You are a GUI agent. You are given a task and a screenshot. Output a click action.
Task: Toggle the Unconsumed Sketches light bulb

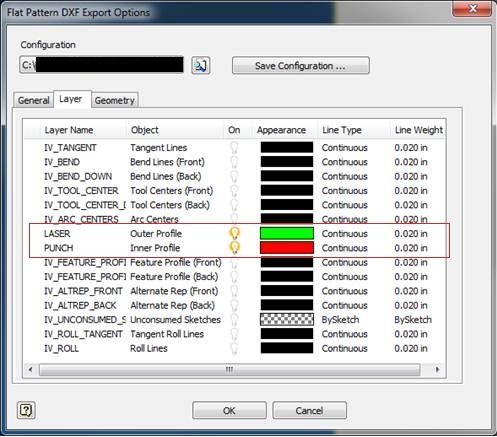click(x=234, y=320)
